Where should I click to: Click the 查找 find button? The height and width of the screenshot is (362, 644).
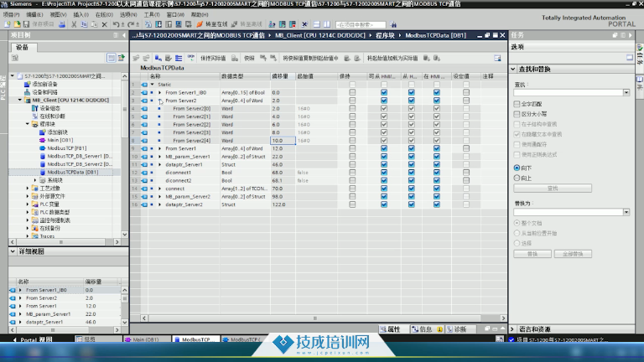[553, 189]
